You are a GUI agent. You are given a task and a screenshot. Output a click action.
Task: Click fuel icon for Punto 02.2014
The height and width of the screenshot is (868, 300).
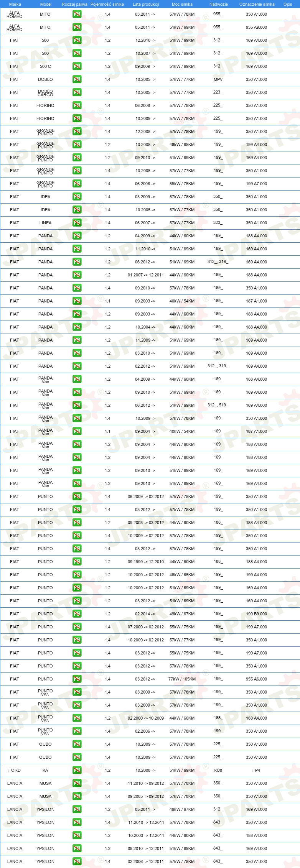click(x=77, y=614)
